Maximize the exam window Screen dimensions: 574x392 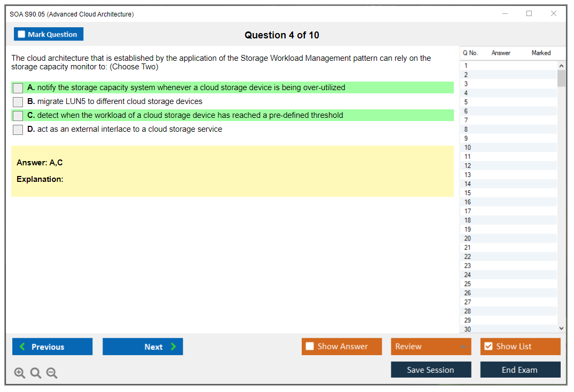tap(529, 14)
